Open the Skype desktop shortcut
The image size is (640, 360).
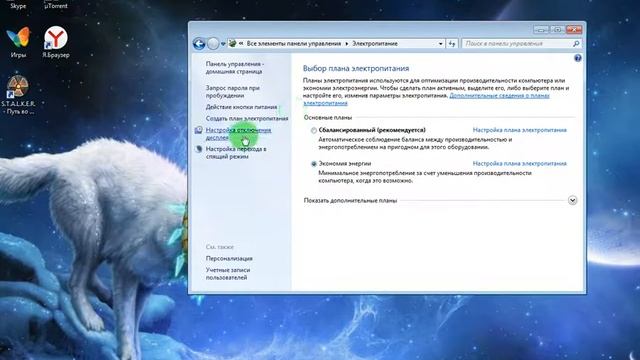pos(18,5)
